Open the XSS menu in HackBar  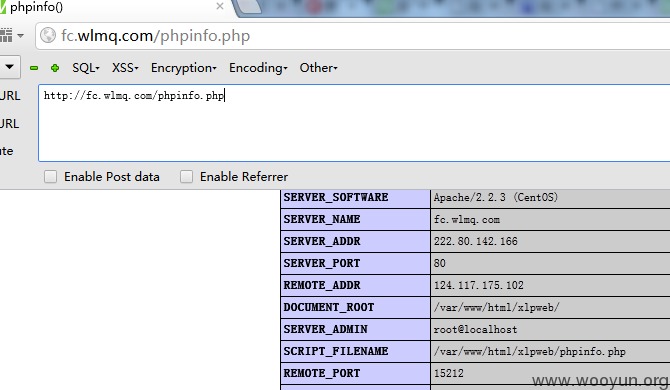coord(125,68)
